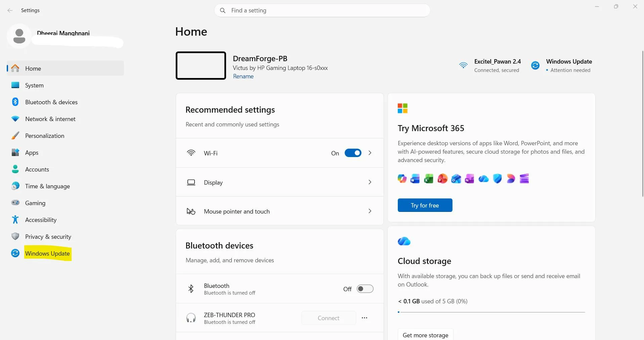Click the Accessibility figure icon
This screenshot has width=644, height=340.
(15, 220)
